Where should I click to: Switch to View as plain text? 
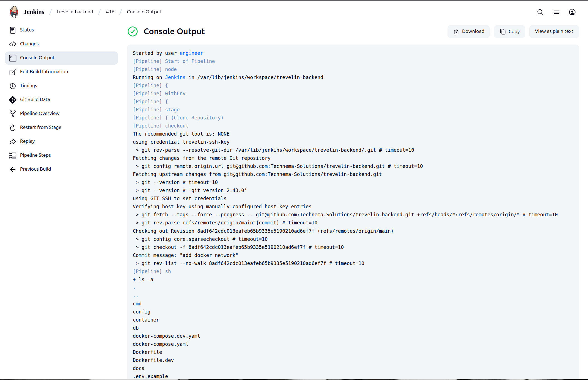tap(554, 31)
